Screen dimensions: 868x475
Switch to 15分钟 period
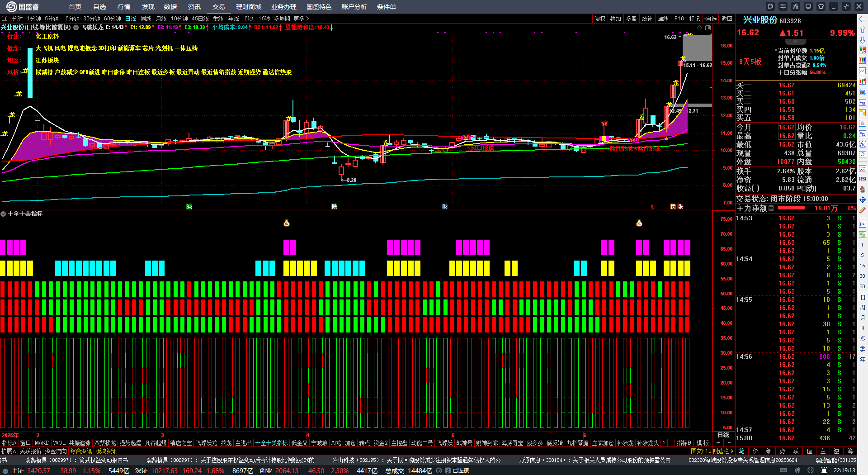tap(71, 19)
